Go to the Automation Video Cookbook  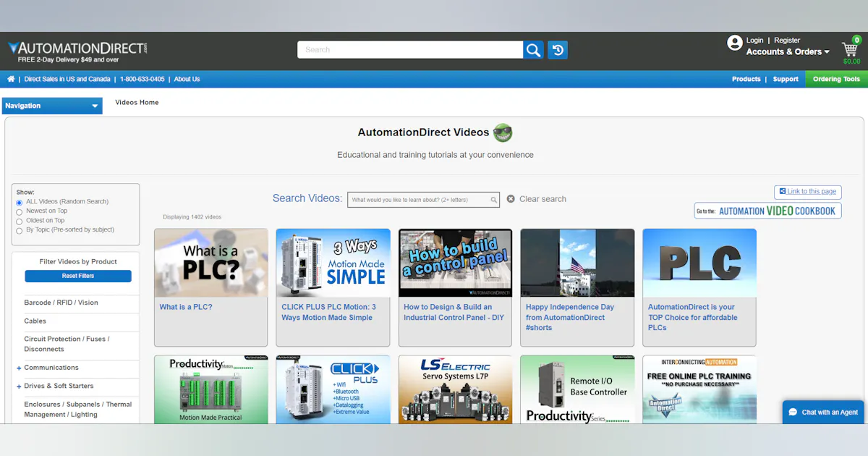click(767, 211)
